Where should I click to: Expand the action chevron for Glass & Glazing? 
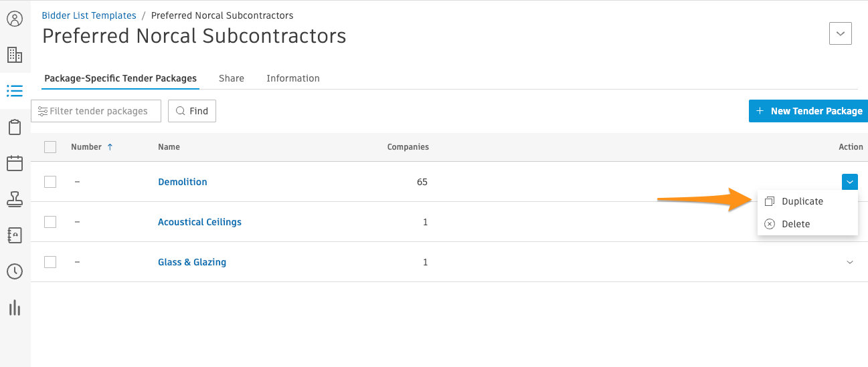(x=850, y=262)
